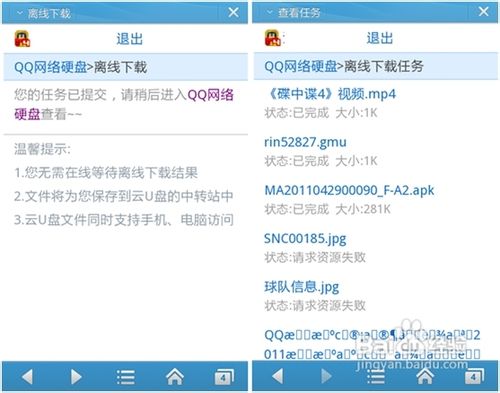Click the QQ penguin avatar in the left screen

point(22,39)
